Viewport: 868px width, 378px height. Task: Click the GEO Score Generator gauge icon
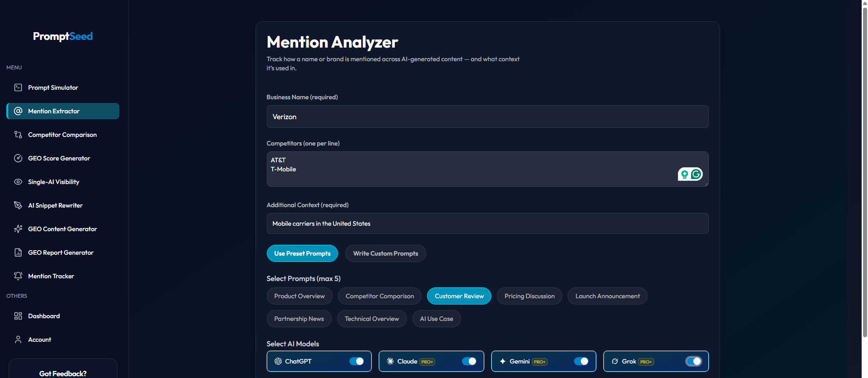18,158
